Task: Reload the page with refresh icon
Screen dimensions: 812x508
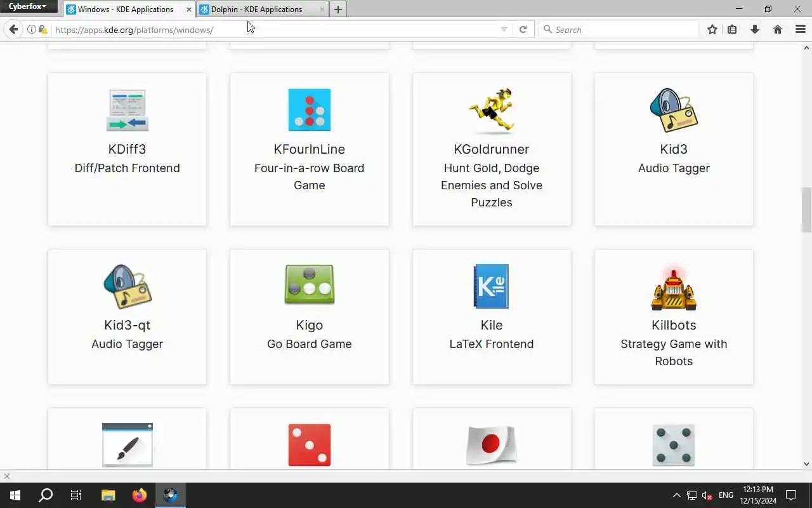Action: point(523,29)
